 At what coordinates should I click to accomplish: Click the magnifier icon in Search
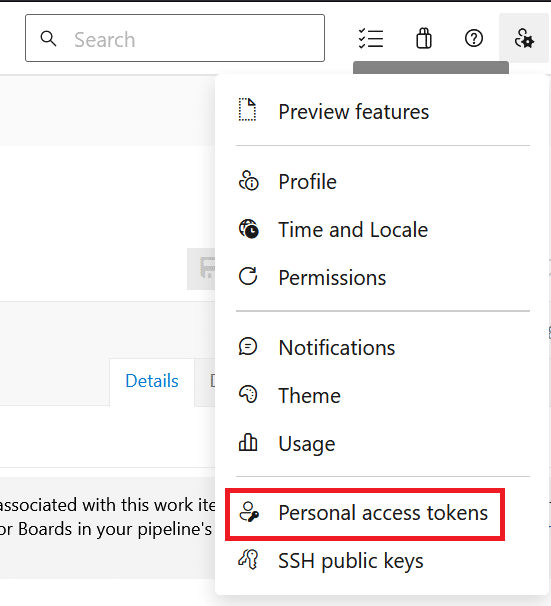click(48, 38)
